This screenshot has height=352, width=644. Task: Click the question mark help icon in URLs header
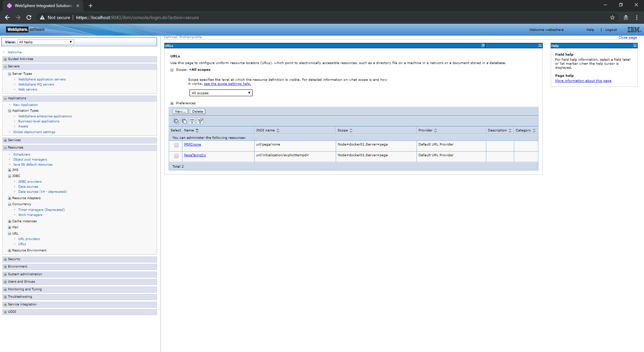point(483,46)
